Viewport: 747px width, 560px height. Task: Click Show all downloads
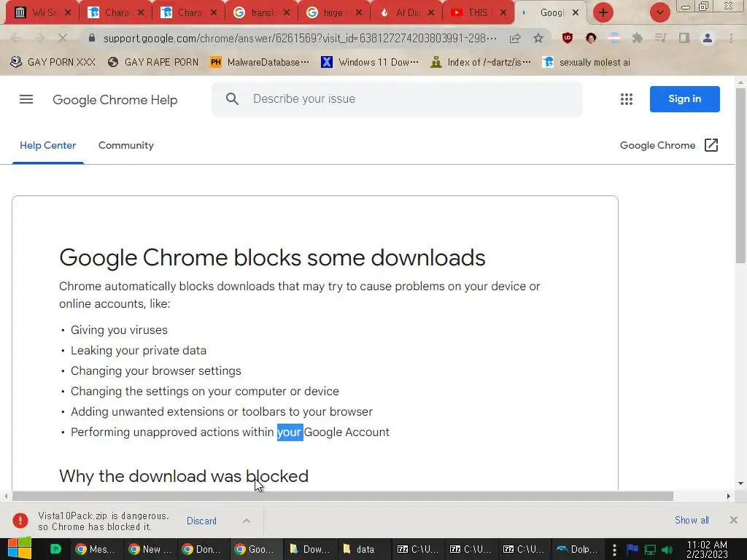[692, 520]
